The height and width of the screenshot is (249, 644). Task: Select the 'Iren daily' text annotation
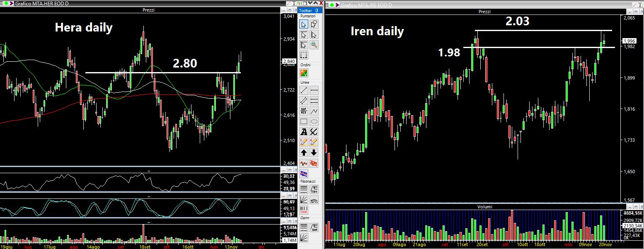pos(377,31)
